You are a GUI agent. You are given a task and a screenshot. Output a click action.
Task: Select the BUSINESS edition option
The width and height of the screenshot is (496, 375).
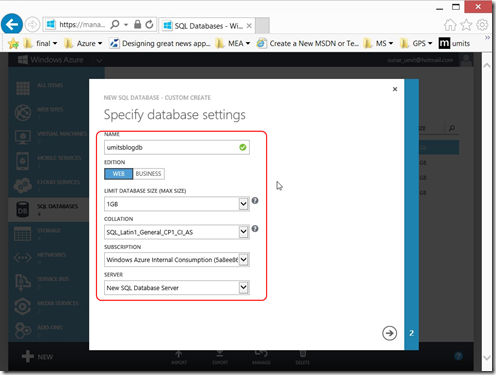(x=149, y=174)
